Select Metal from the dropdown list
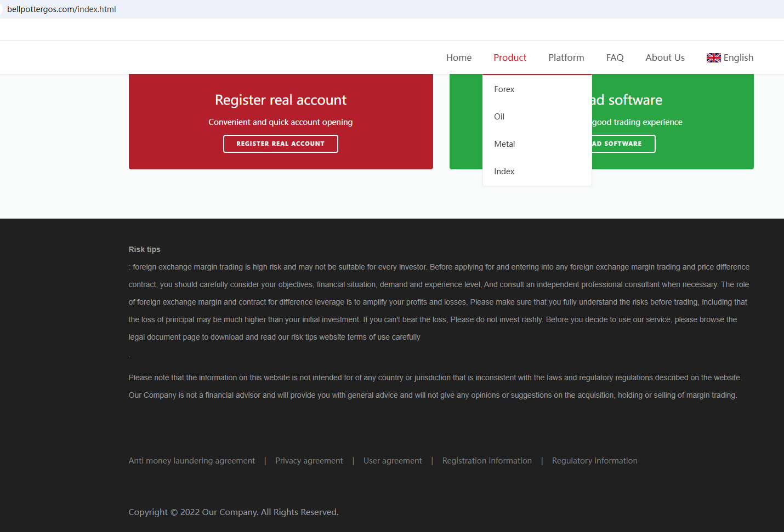 (x=504, y=144)
